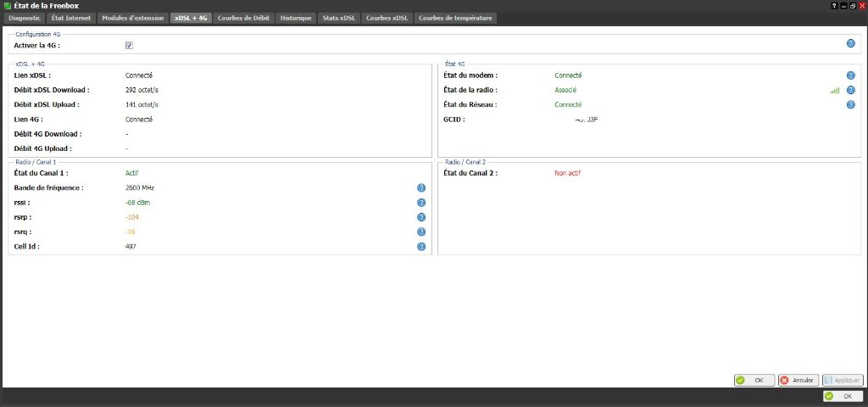
Task: Switch to État Internet tab
Action: pyautogui.click(x=70, y=18)
